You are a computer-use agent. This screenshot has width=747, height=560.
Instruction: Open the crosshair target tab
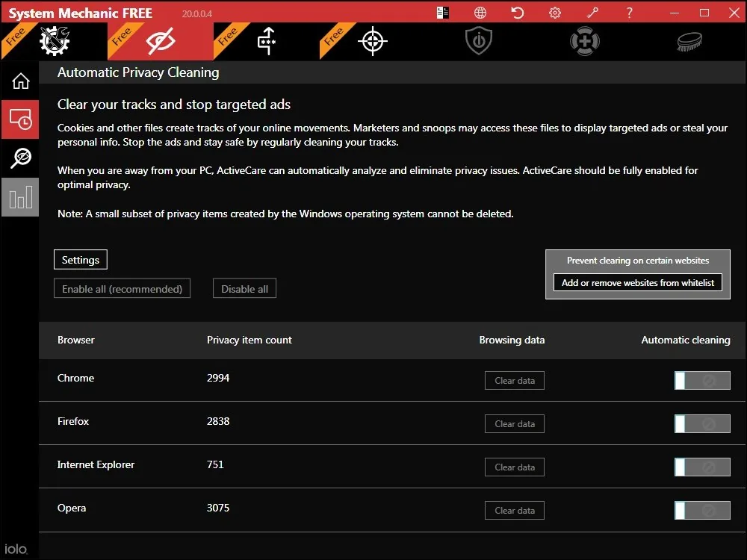tap(373, 41)
